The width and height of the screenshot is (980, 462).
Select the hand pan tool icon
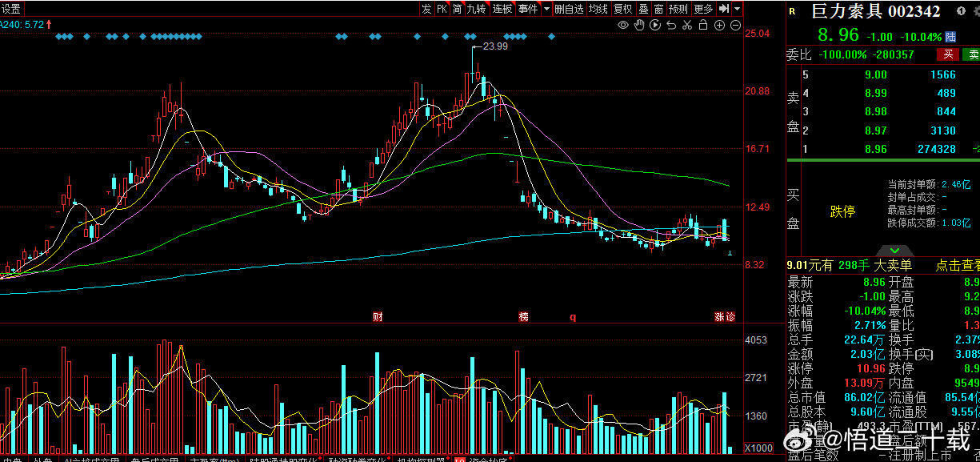pos(639,26)
